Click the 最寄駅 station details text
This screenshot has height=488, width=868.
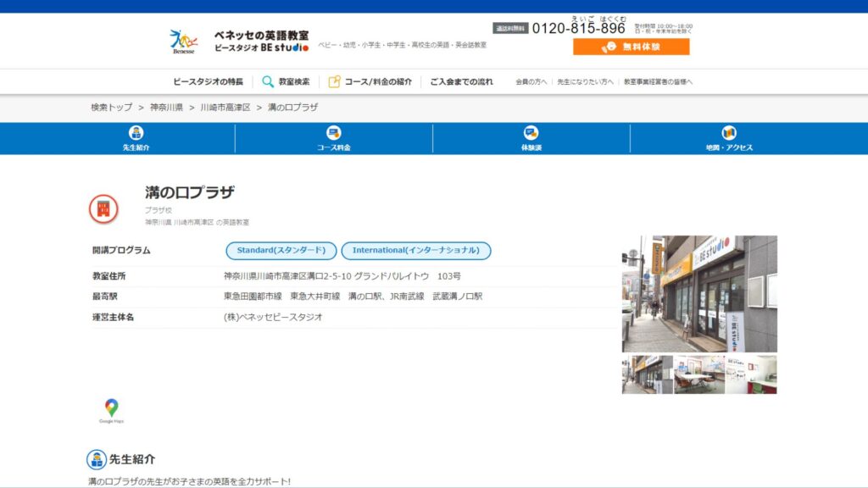353,297
